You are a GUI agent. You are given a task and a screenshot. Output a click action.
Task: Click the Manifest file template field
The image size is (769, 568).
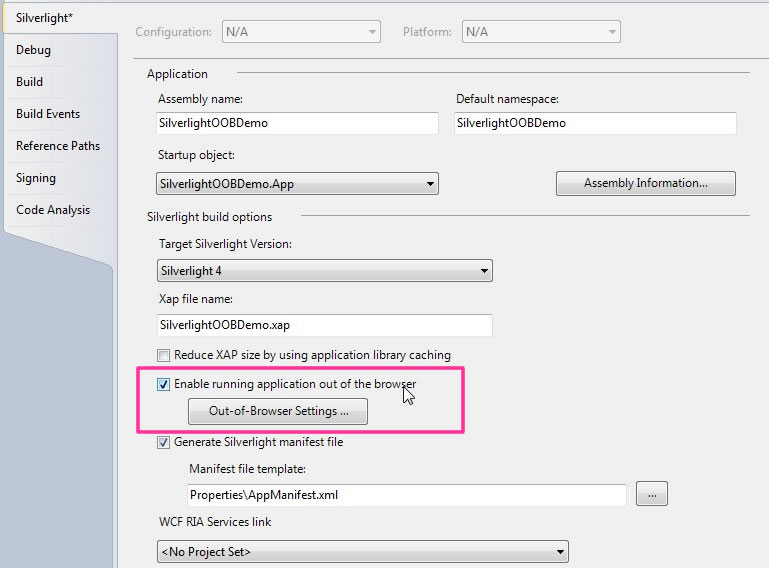pos(407,495)
